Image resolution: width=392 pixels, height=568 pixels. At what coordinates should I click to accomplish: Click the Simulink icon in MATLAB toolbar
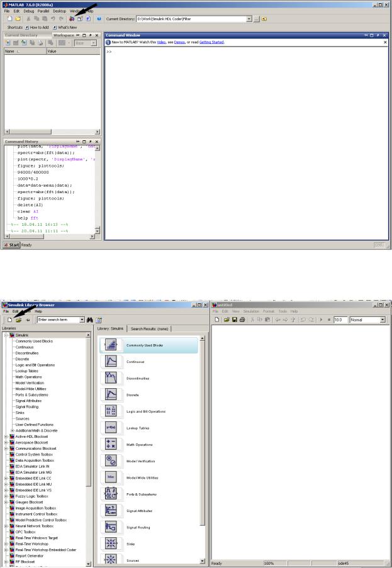72,19
